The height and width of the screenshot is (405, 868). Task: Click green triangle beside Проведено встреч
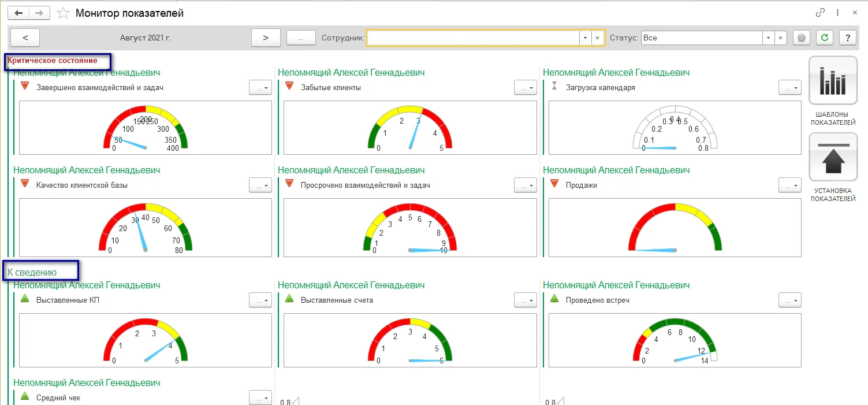click(554, 298)
